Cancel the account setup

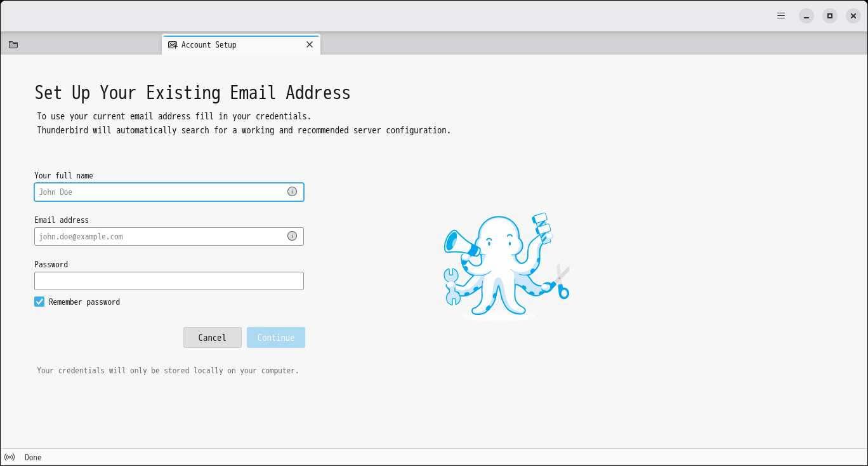click(213, 338)
